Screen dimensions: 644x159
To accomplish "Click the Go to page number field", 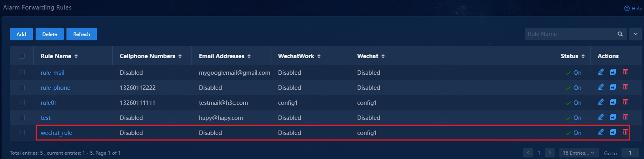I will pos(630,153).
